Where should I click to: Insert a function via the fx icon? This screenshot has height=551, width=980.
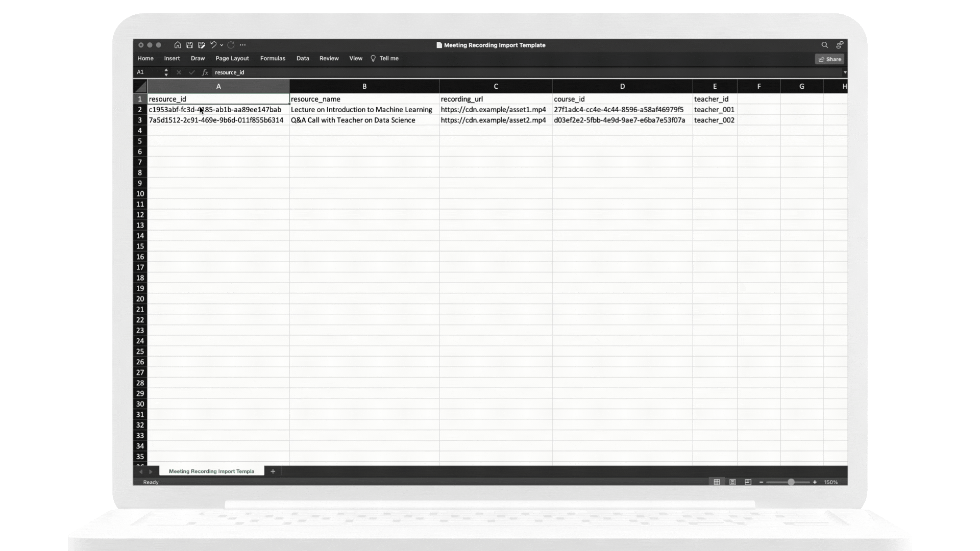[205, 72]
